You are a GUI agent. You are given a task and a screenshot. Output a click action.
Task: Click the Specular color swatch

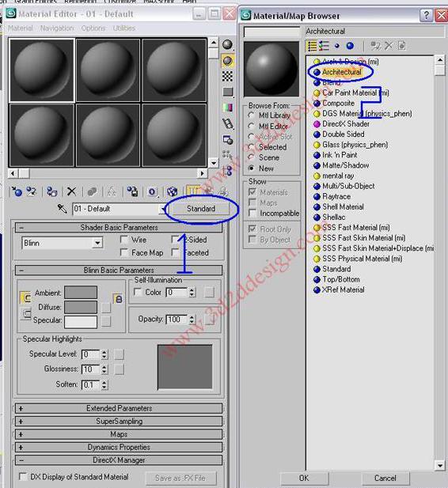coord(81,322)
